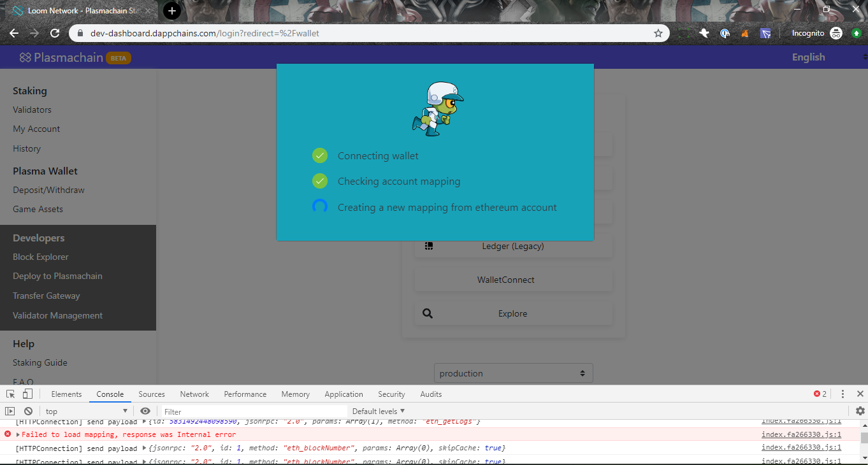Click the clear console icon in DevTools
Screen dimensions: 868x465
tap(28, 411)
